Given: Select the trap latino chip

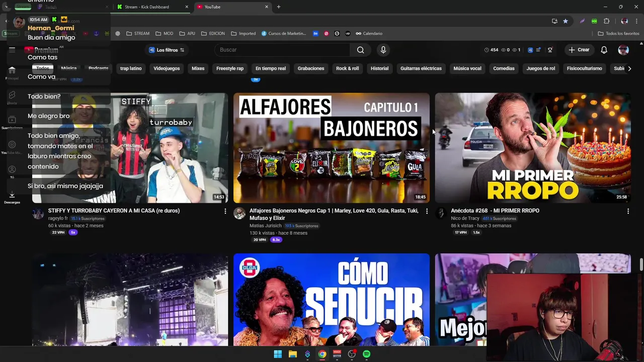Looking at the screenshot, I should [x=131, y=68].
